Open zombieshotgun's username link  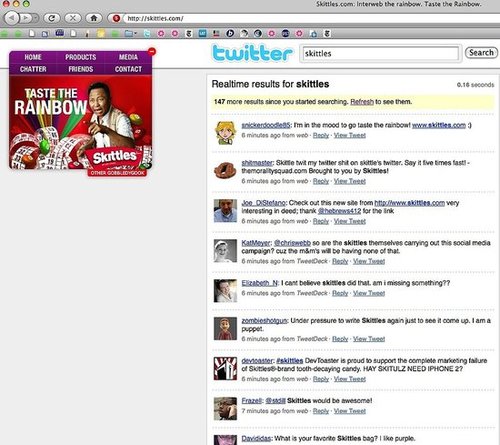pyautogui.click(x=264, y=321)
